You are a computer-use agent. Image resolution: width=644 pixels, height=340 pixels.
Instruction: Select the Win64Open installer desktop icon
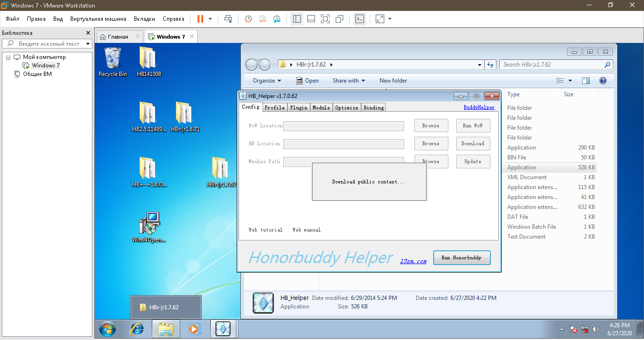[149, 227]
